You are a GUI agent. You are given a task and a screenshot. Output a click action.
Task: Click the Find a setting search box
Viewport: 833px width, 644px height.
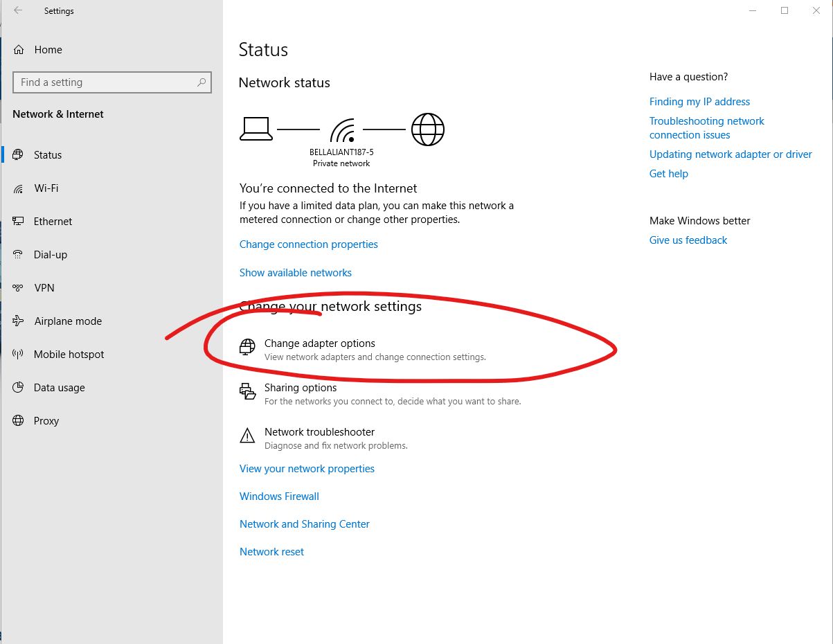tap(112, 82)
